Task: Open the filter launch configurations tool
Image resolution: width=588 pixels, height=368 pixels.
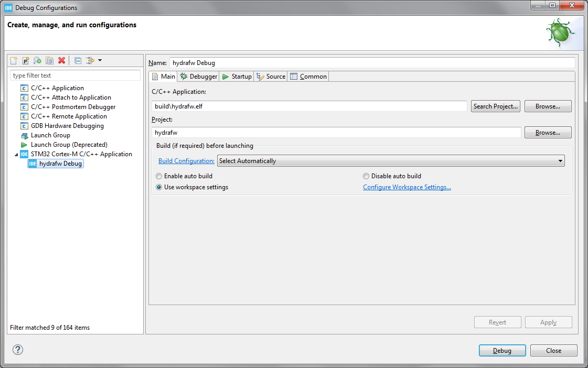Action: [90, 60]
